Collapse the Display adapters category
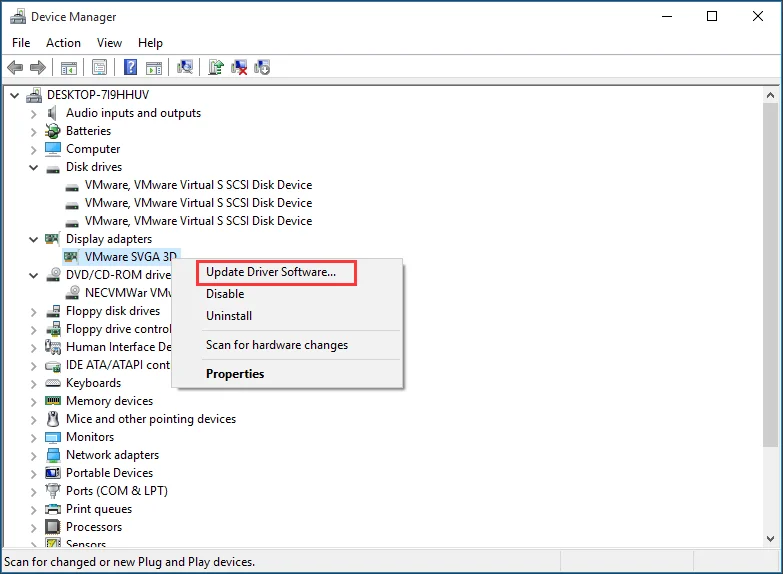 [33, 239]
